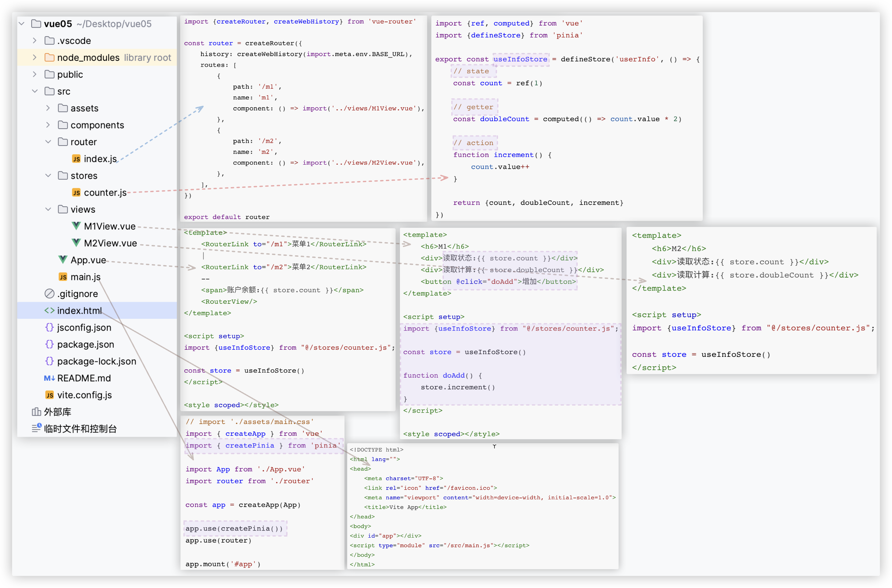Viewport: 892px width, 588px height.
Task: Click the Vue icon of App.vue
Action: pyautogui.click(x=63, y=260)
